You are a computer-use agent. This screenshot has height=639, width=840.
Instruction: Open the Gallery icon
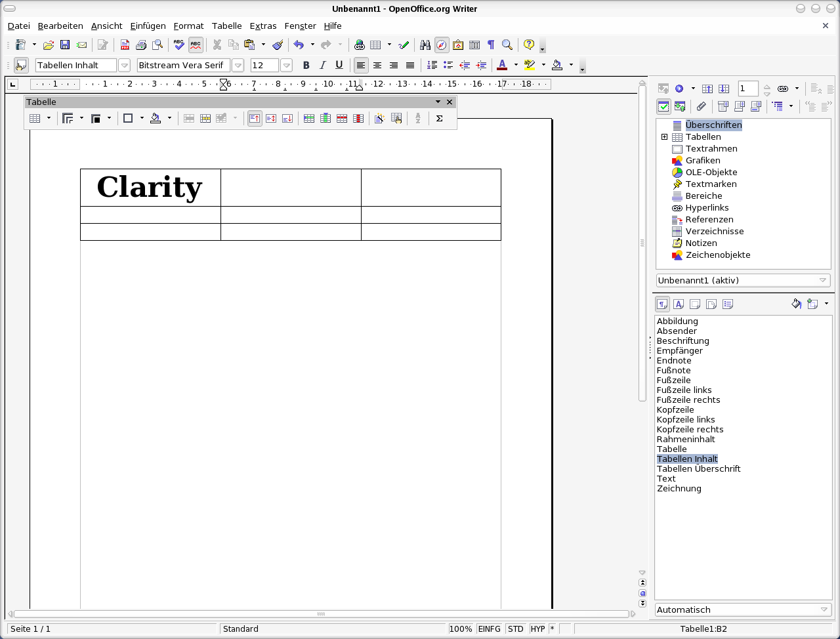point(458,45)
